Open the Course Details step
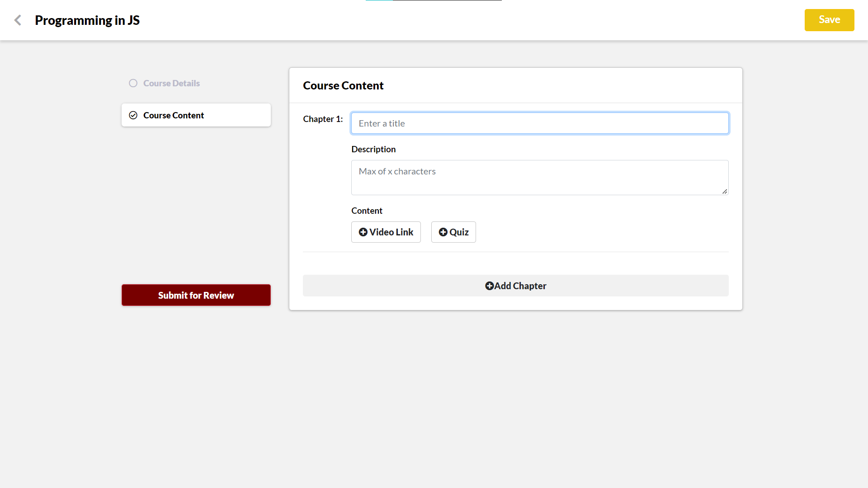This screenshot has height=488, width=868. (171, 83)
